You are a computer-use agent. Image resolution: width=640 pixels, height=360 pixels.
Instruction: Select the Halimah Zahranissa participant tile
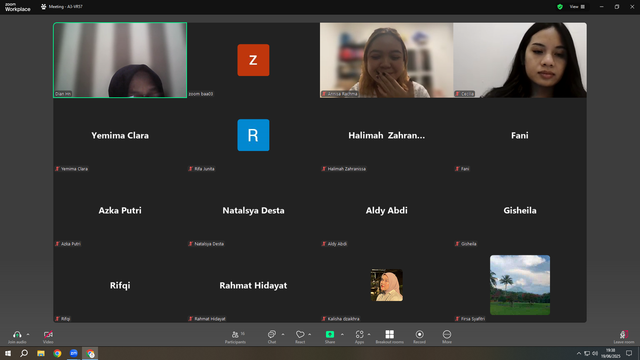click(387, 135)
